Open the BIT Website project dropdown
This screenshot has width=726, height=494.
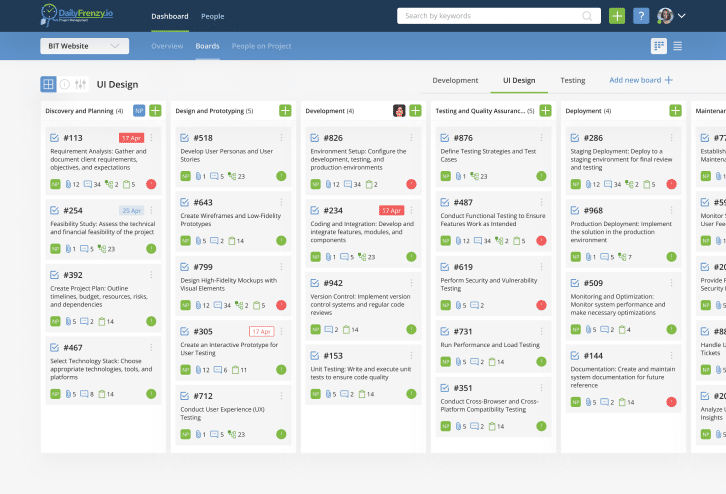coord(85,46)
